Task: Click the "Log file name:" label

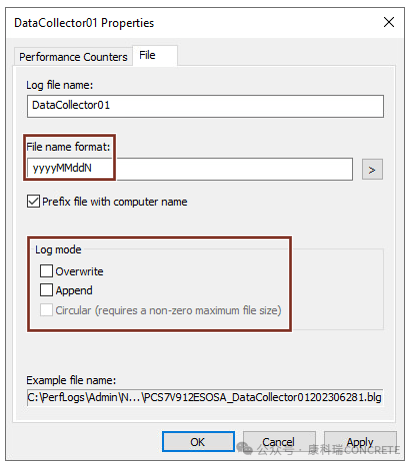Action: [x=60, y=85]
